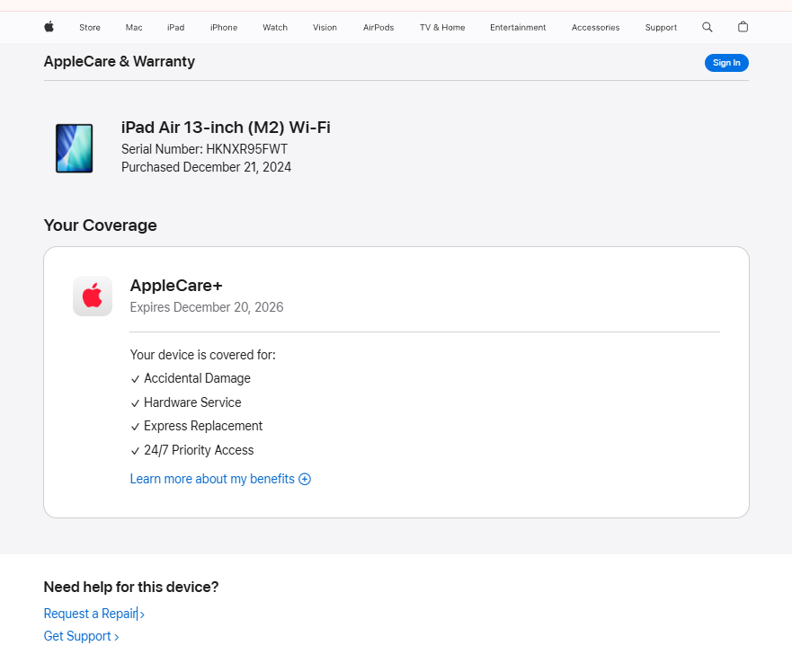Image resolution: width=792 pixels, height=672 pixels.
Task: Click Your device is covered for: text
Action: (x=202, y=355)
